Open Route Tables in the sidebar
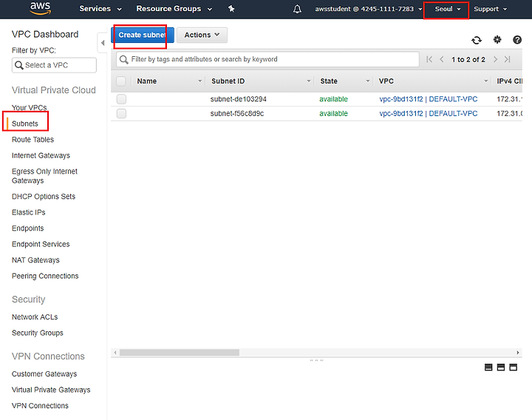The width and height of the screenshot is (532, 420). 33,140
